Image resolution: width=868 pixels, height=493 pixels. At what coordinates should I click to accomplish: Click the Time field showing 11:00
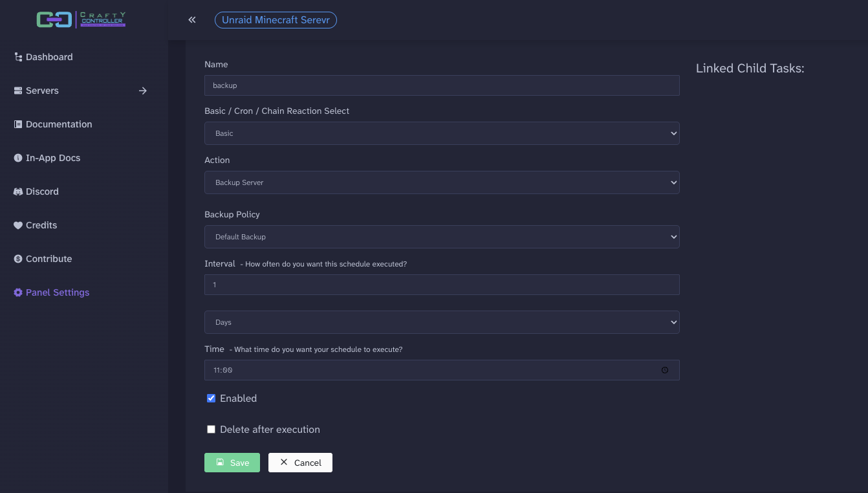tap(442, 370)
